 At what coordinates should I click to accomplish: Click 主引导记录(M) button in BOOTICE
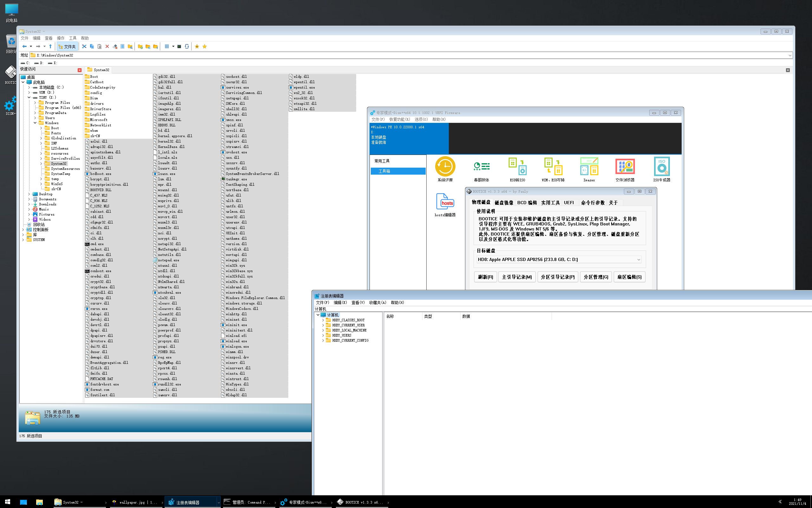pos(517,277)
